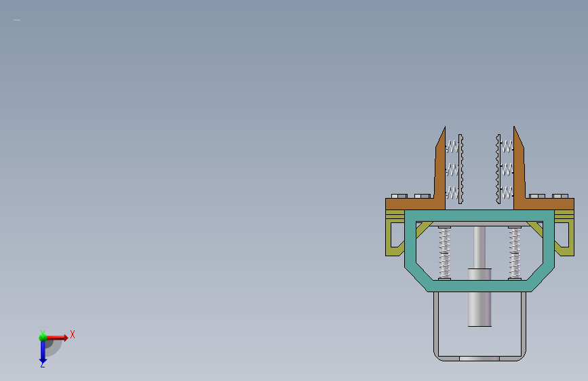
Task: Click the blue Z axis arrow on triad
Action: 43,353
